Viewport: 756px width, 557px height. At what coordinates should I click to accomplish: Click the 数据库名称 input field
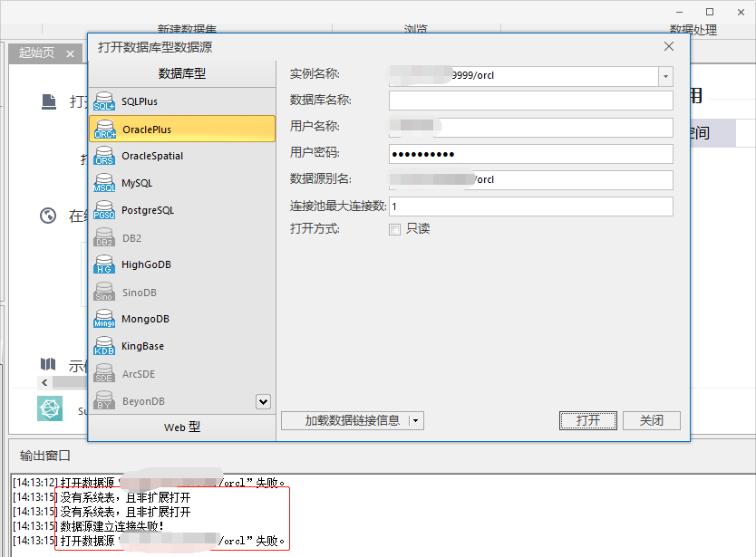[x=531, y=101]
